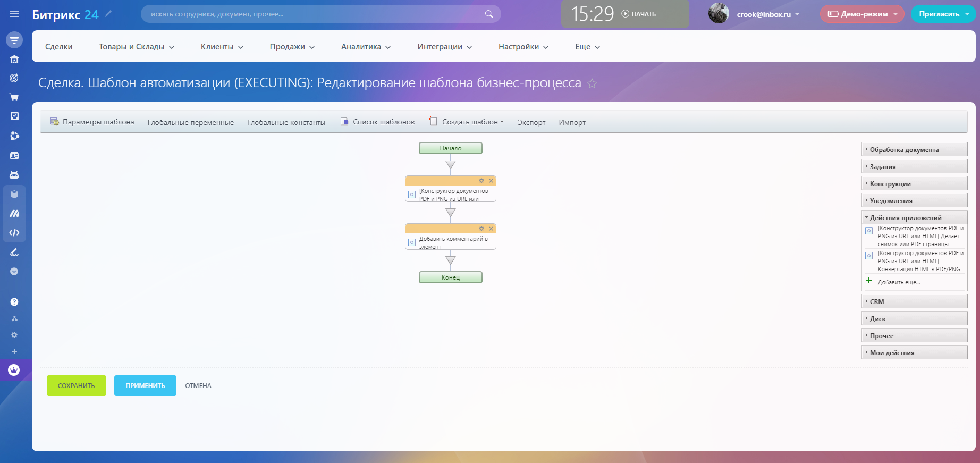
Task: Click the magnifier icon in the search field
Action: (x=489, y=14)
